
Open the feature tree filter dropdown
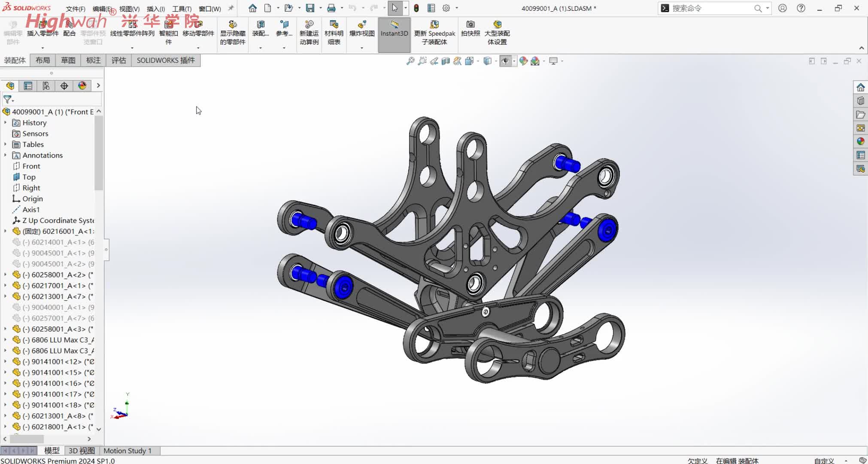9,100
